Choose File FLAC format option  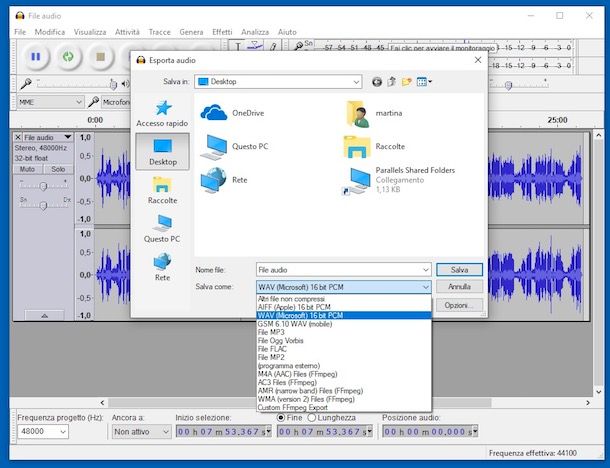click(344, 349)
